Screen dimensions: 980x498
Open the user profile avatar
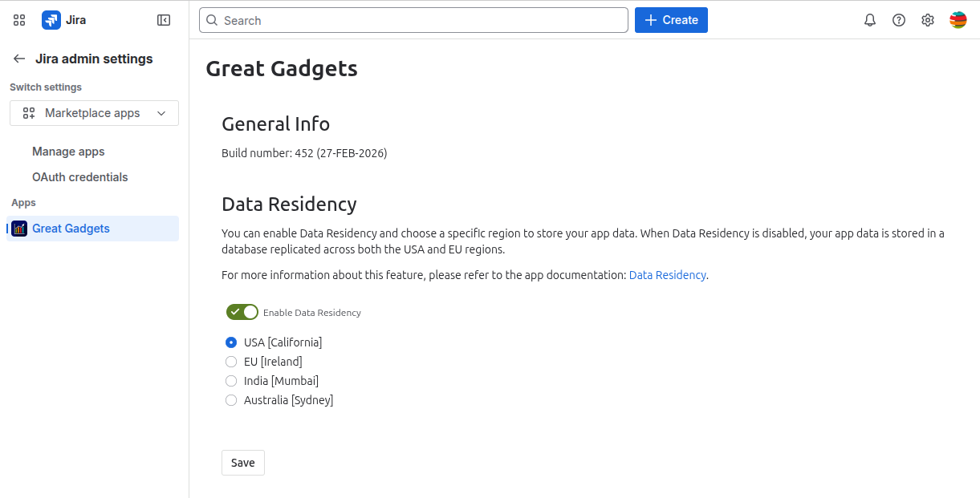pos(958,20)
